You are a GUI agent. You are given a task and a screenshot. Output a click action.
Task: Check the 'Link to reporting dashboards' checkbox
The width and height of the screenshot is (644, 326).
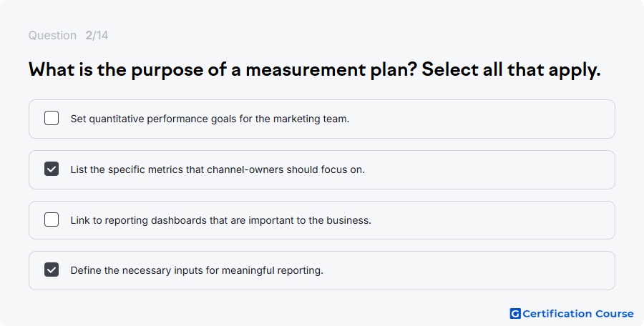click(52, 219)
